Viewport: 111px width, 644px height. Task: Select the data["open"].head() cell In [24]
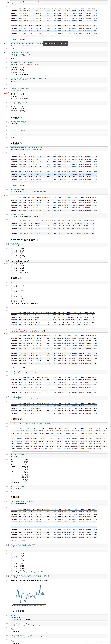[59, 245]
